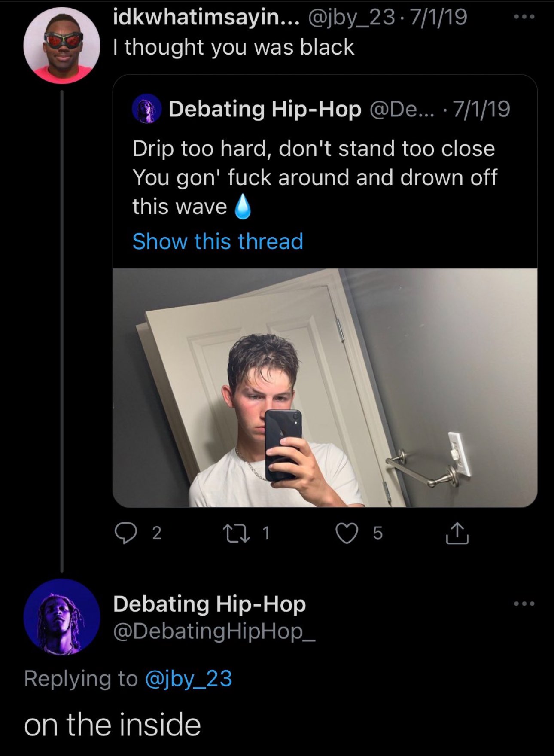The height and width of the screenshot is (756, 554).
Task: Tap the bold "Debating Hip-Hop" name in the quoted tweet
Action: (x=265, y=109)
